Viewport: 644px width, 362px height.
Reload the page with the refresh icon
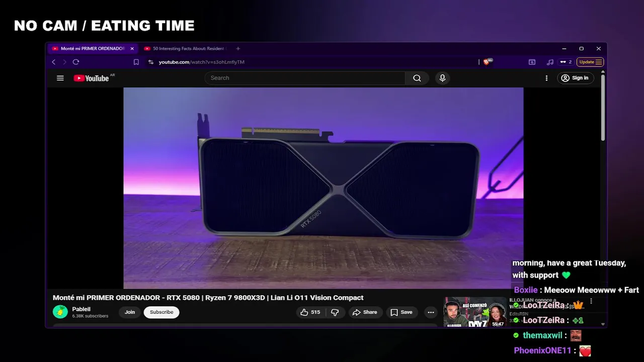[76, 62]
